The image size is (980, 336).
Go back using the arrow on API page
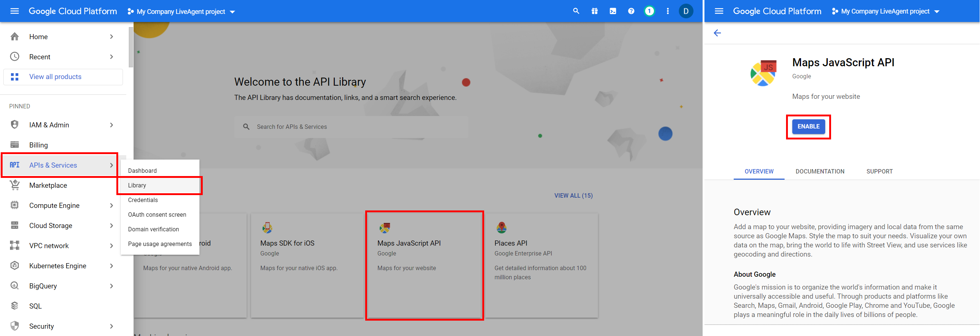(717, 33)
